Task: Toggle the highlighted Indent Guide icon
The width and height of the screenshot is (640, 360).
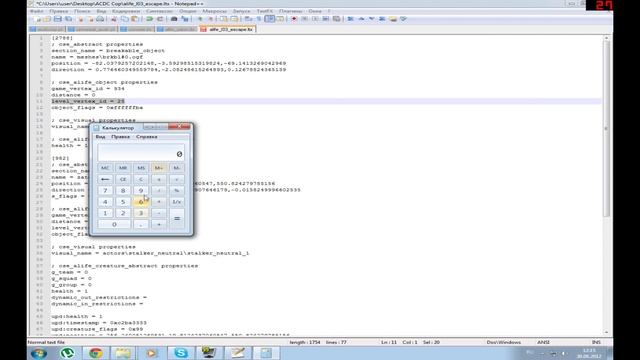Action: point(270,19)
